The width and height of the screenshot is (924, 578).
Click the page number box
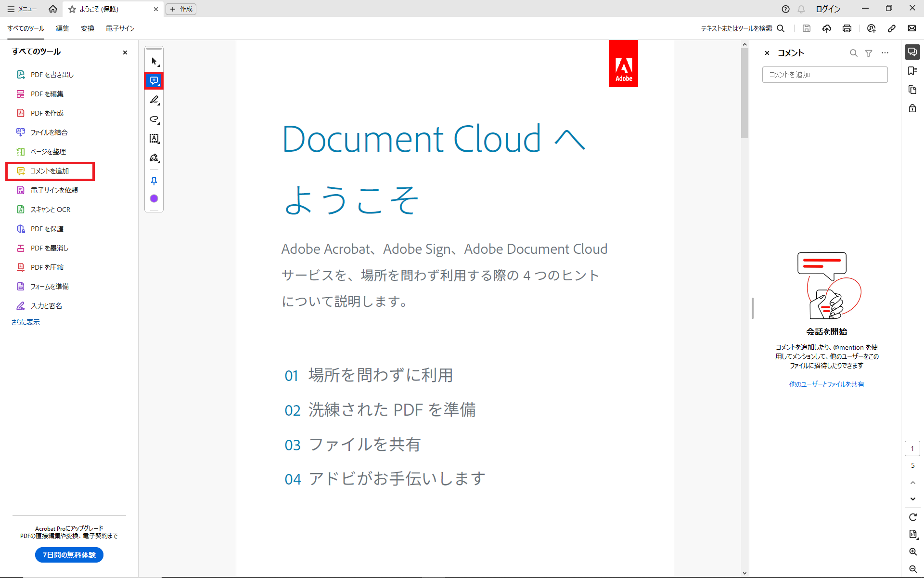tap(912, 448)
